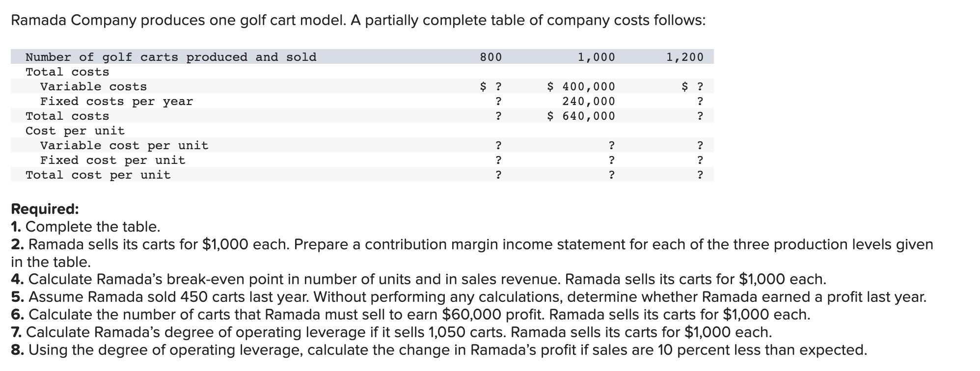Viewport: 980px width, 371px height.
Task: Click the 1,000 carts column header
Action: click(x=596, y=57)
